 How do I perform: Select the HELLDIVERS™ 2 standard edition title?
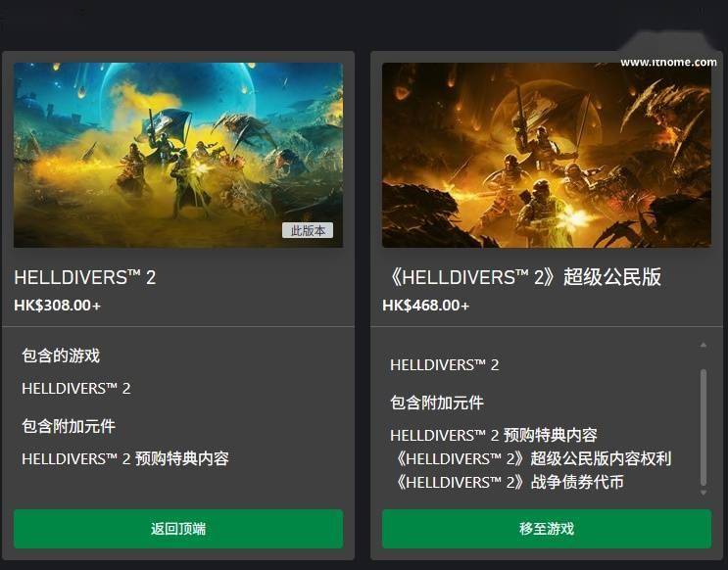coord(85,277)
